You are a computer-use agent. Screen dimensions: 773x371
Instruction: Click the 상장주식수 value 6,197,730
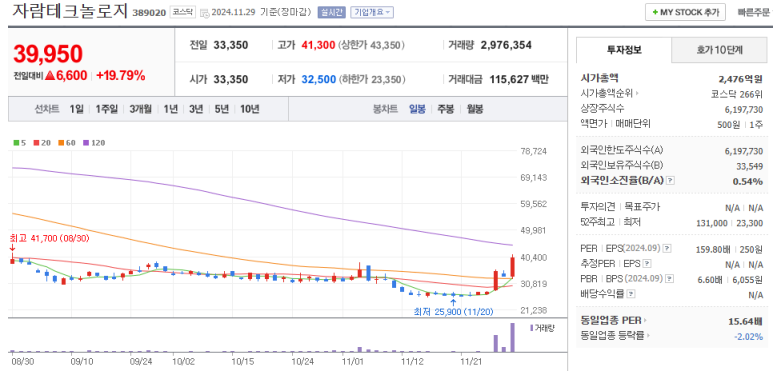click(744, 109)
